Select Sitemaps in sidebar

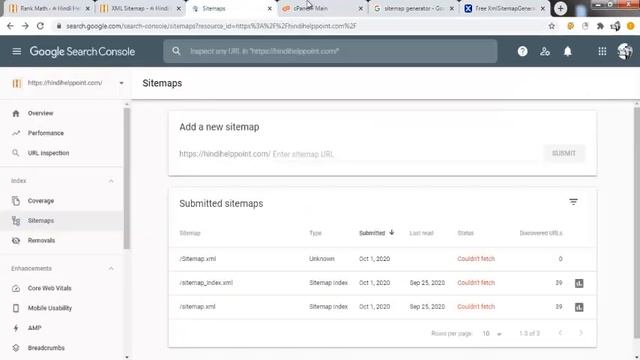click(61, 221)
